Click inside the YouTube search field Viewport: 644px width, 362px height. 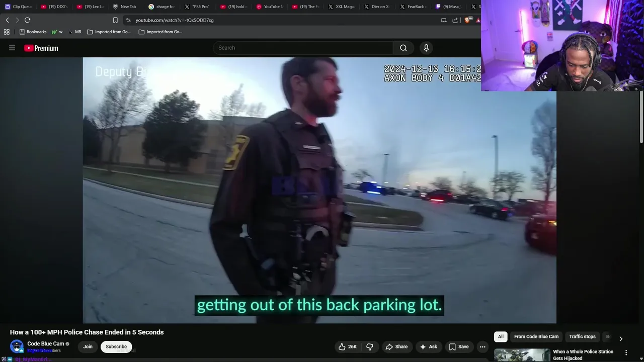pos(303,48)
